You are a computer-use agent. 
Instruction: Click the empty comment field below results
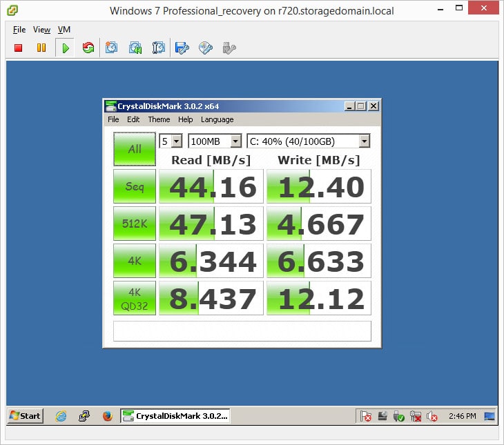click(x=242, y=331)
